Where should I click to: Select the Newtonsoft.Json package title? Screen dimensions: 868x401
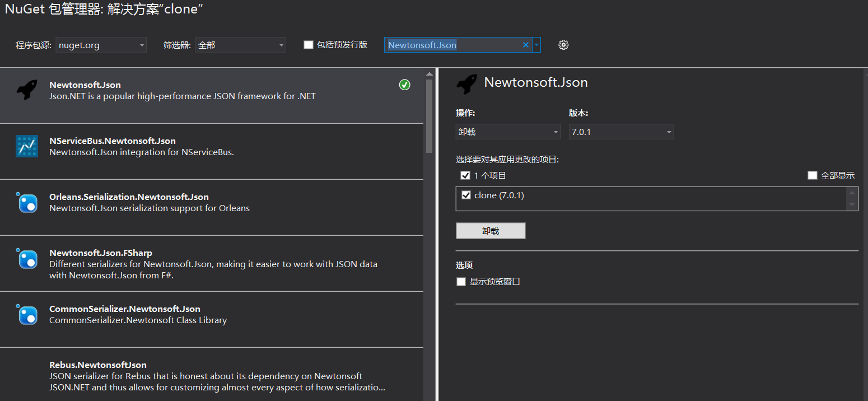[x=85, y=85]
